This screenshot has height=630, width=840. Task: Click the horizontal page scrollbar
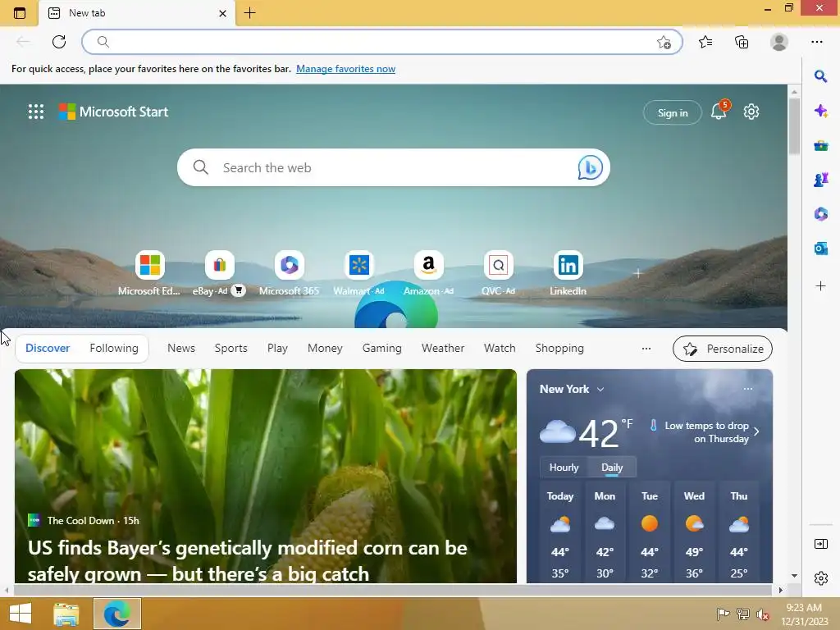pyautogui.click(x=392, y=590)
